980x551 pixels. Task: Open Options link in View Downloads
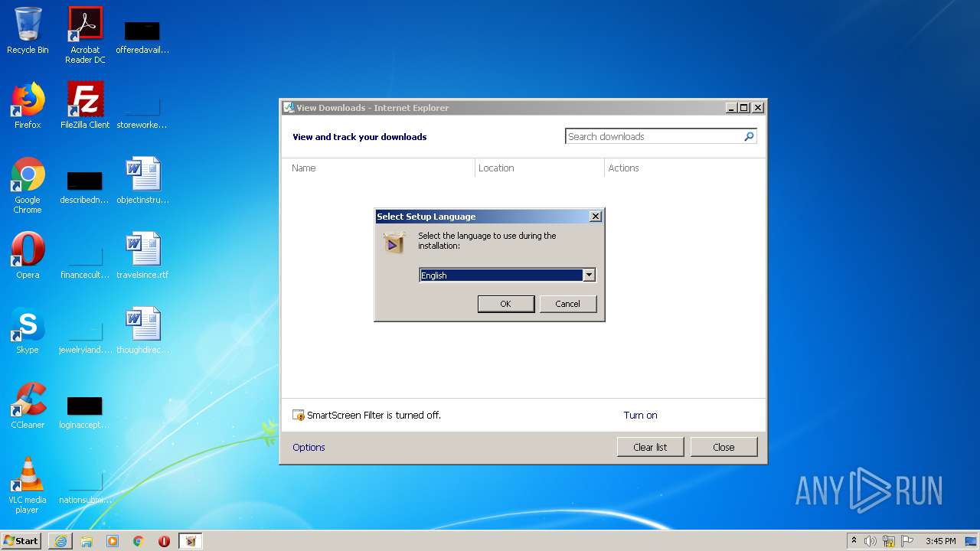click(x=309, y=448)
